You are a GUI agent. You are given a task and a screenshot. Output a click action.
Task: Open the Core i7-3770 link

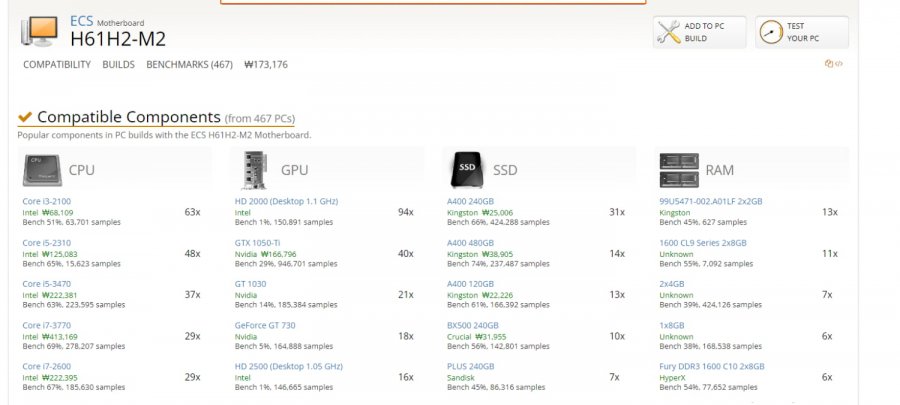pyautogui.click(x=46, y=325)
